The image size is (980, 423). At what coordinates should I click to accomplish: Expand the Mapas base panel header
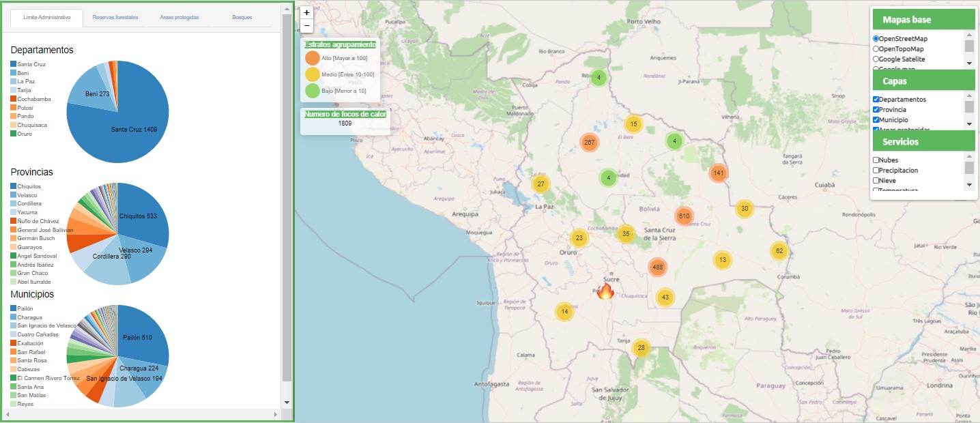[923, 20]
